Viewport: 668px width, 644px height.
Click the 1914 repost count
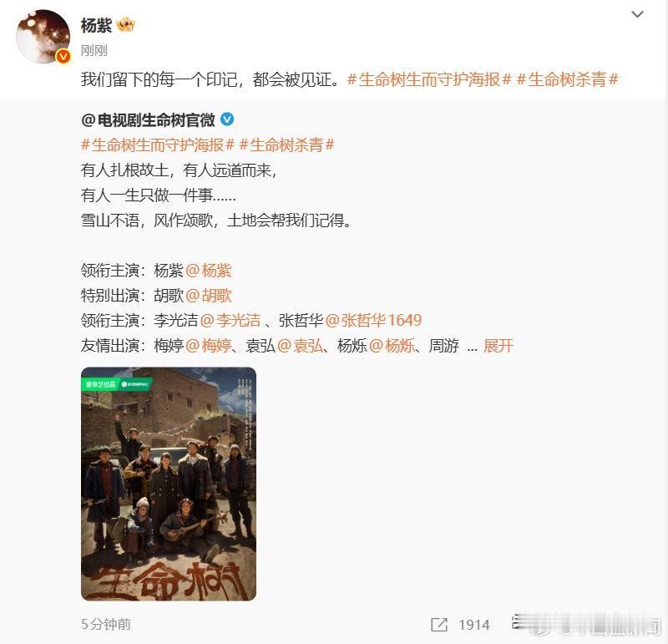pyautogui.click(x=474, y=625)
